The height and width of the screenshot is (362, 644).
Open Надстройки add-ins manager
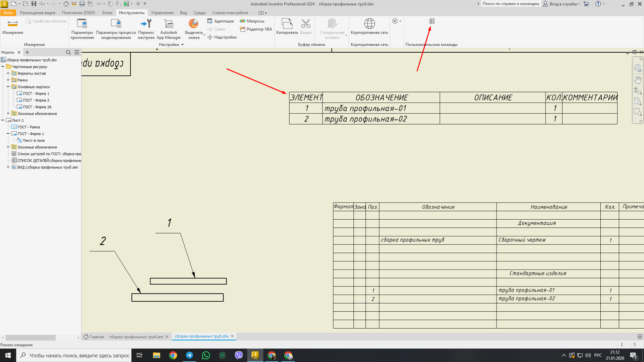tap(221, 37)
